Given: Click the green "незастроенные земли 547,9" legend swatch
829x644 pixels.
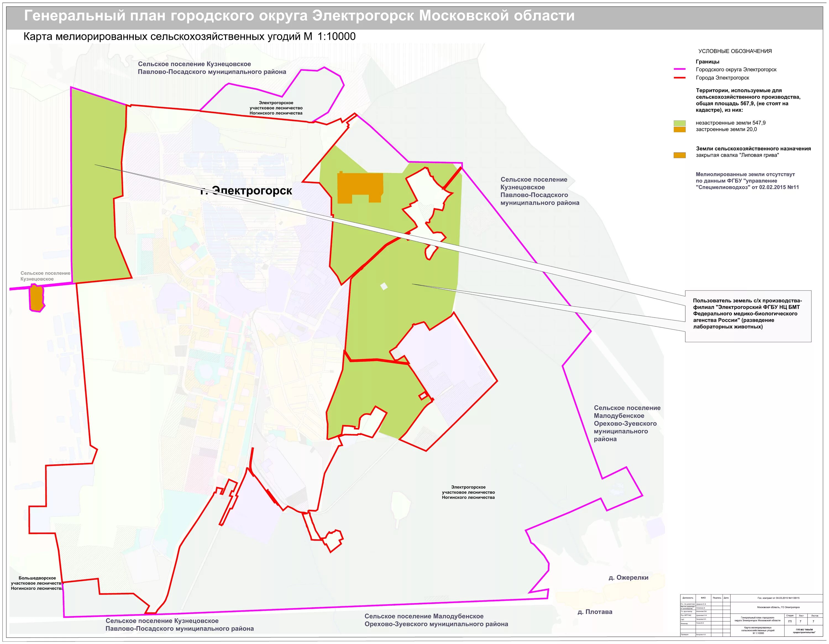Looking at the screenshot, I should click(x=680, y=123).
